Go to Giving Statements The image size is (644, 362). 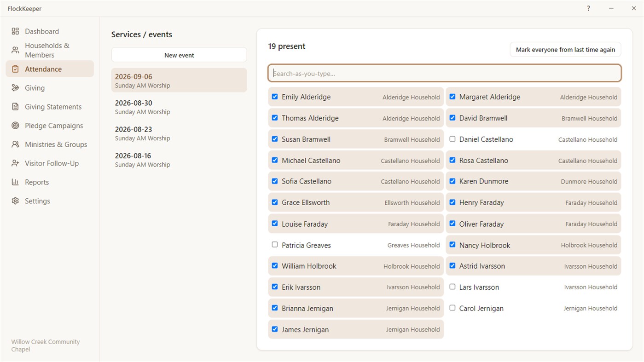[x=50, y=107]
